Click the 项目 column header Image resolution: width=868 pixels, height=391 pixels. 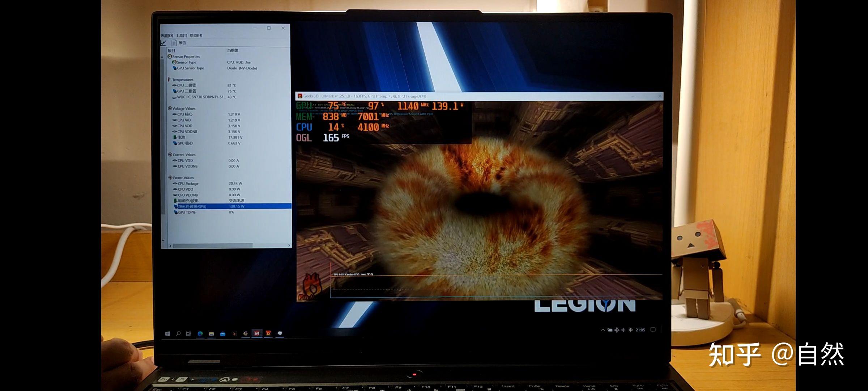point(171,50)
